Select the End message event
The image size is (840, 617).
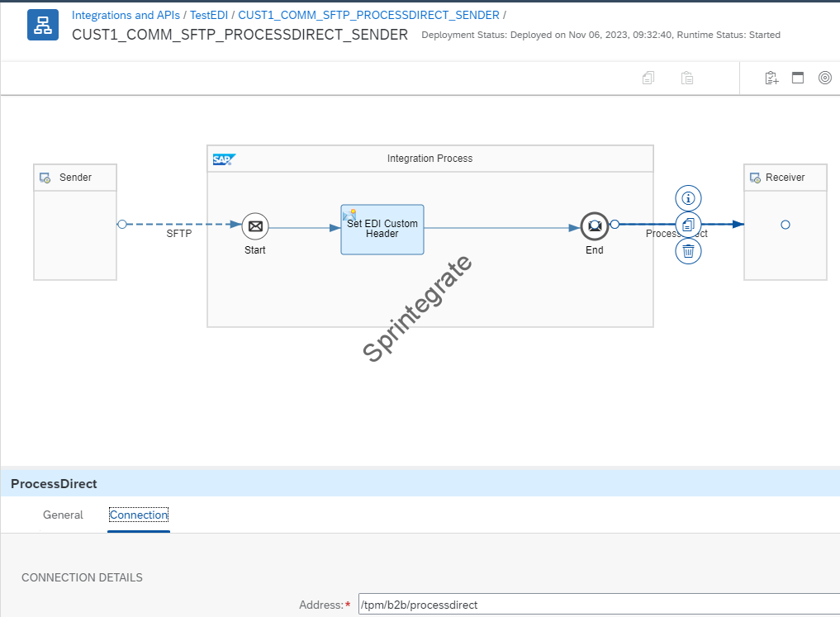pyautogui.click(x=594, y=225)
